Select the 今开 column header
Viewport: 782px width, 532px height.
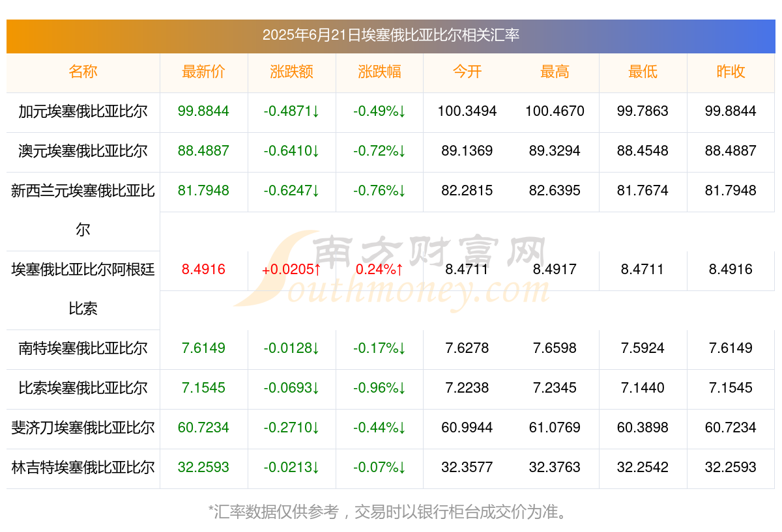coord(467,72)
